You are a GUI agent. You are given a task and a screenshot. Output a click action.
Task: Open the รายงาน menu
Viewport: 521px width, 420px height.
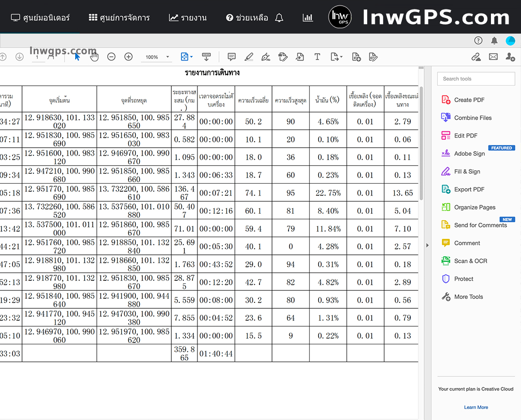coord(188,18)
